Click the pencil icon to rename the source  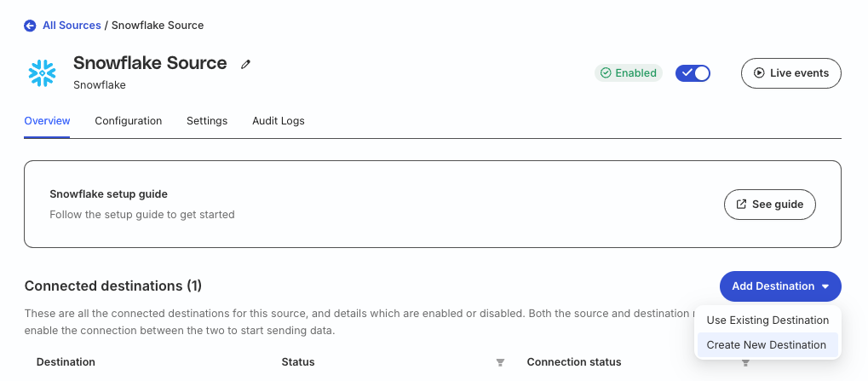(245, 64)
